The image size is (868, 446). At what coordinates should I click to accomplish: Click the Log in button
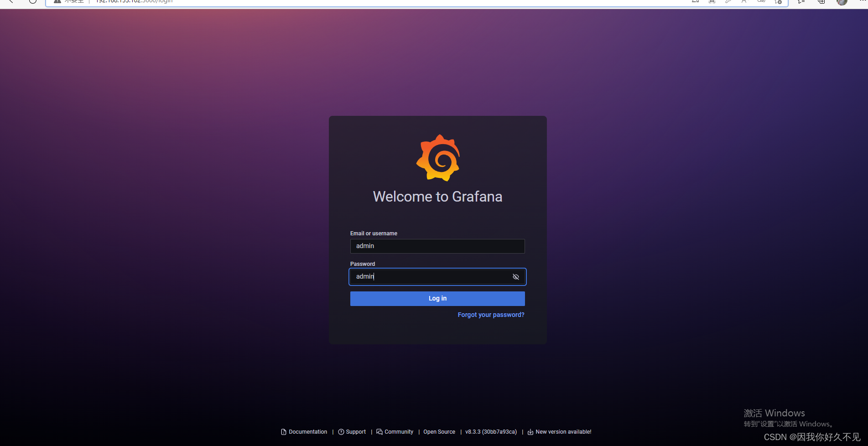coord(437,298)
